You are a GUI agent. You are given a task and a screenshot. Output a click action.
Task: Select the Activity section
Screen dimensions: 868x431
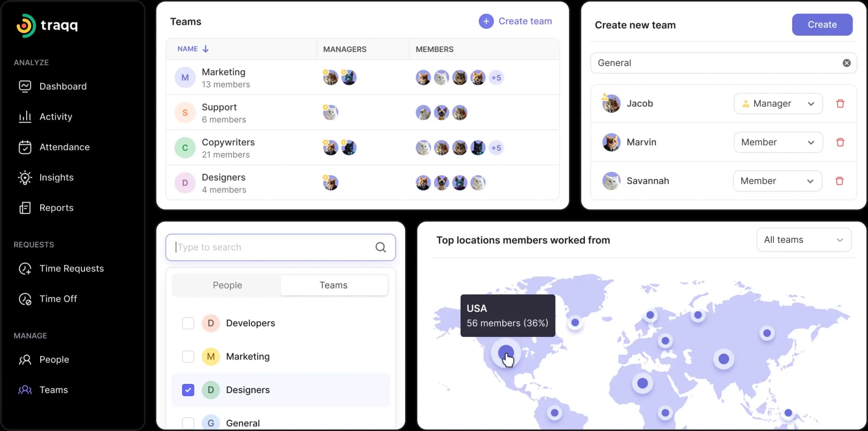[x=56, y=117]
